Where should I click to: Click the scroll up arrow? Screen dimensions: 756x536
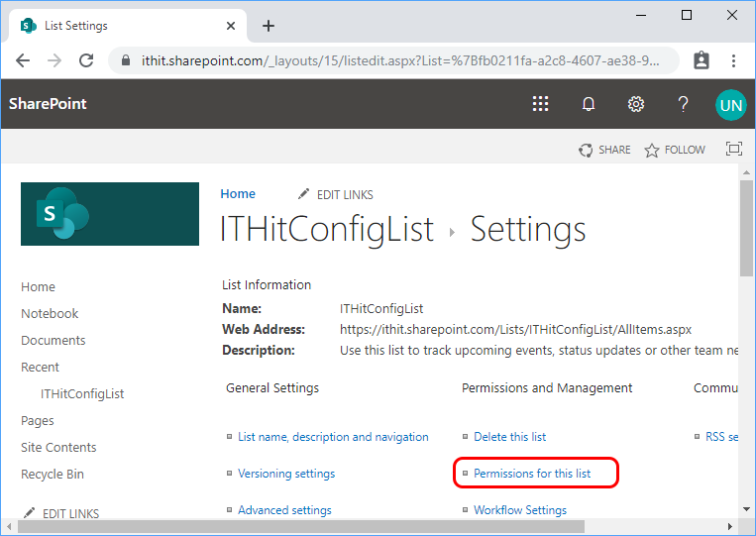point(746,172)
